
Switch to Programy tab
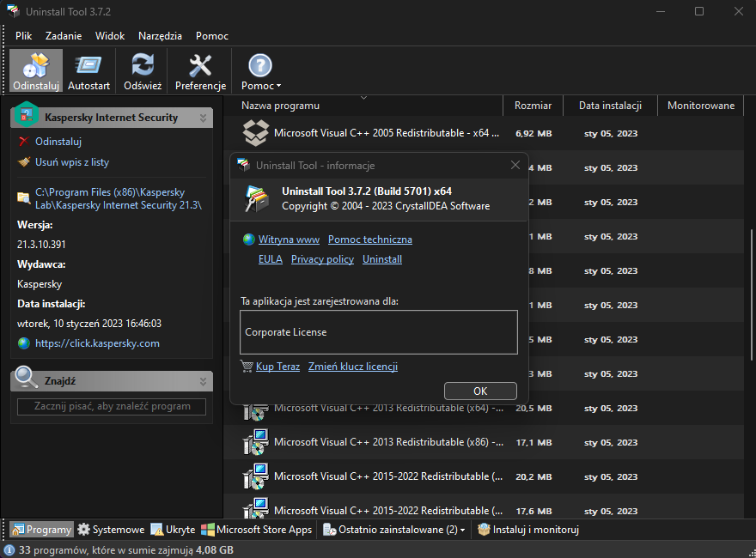click(x=42, y=530)
